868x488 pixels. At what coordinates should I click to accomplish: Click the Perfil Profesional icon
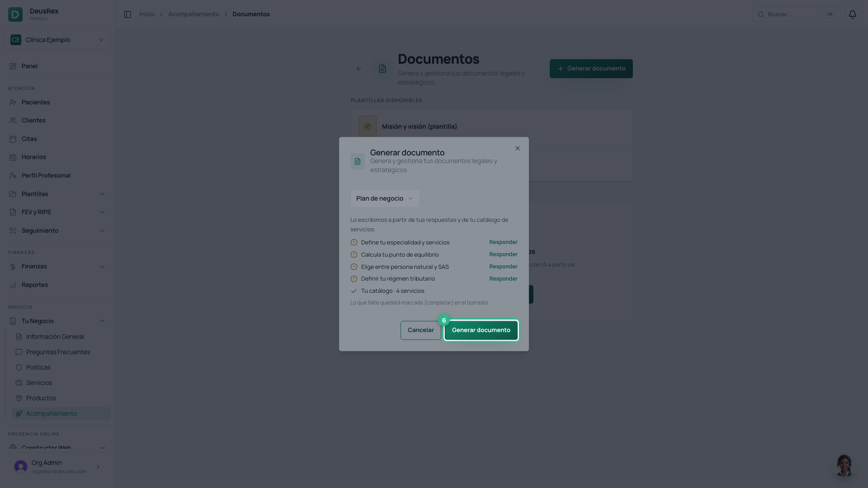13,176
